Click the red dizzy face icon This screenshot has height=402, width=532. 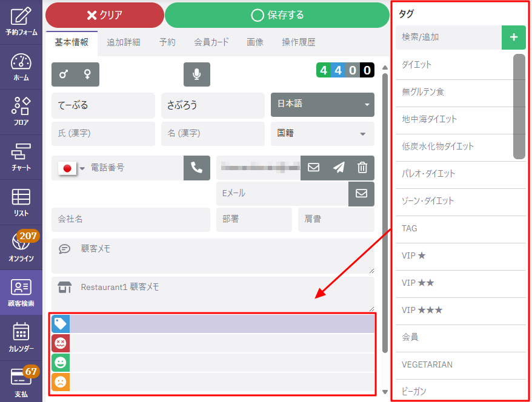[61, 343]
